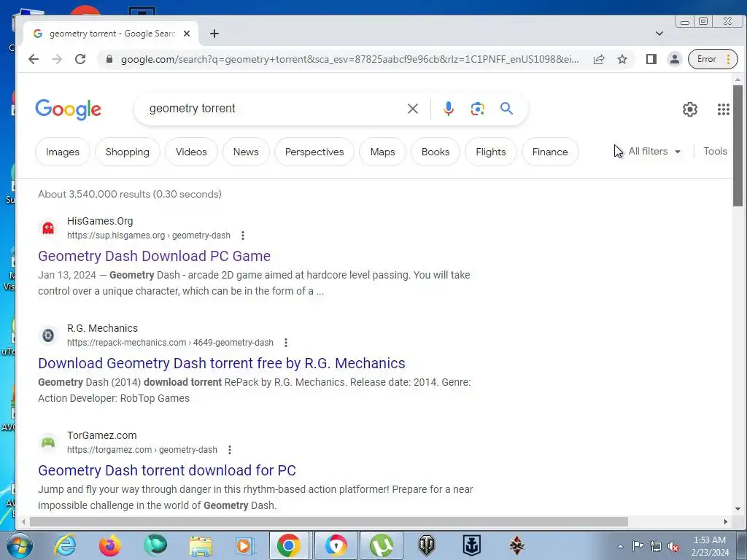This screenshot has height=560, width=747.
Task: Open the Tools options
Action: click(x=715, y=152)
